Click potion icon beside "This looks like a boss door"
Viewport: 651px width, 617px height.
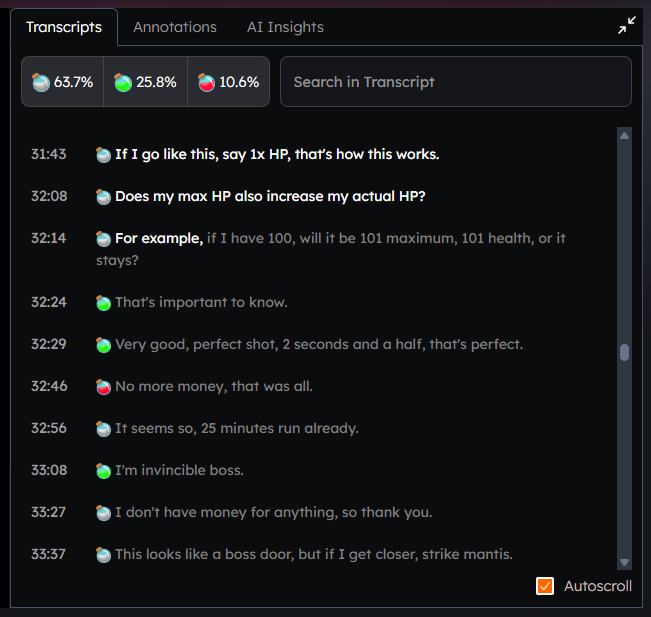click(x=103, y=554)
